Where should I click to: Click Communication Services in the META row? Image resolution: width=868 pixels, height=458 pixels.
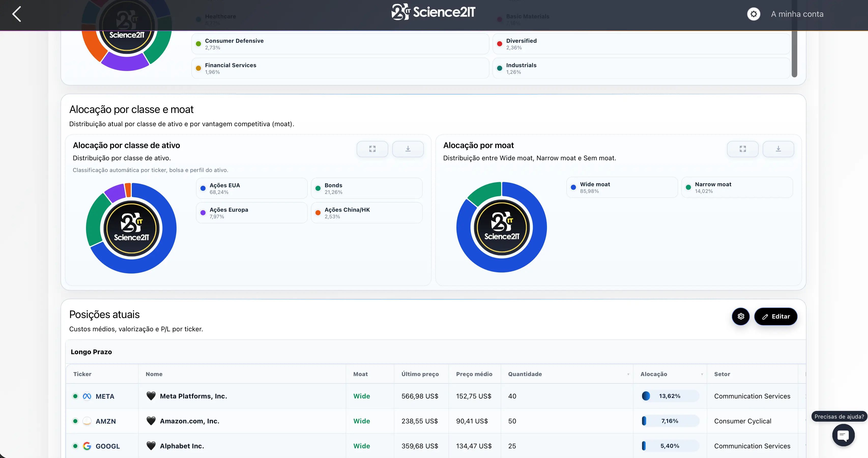[752, 396]
